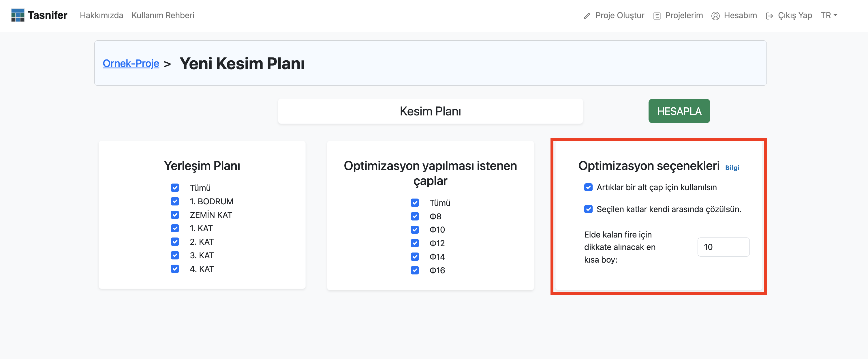This screenshot has height=359, width=868.
Task: Click Çıkış Yap to log out
Action: (795, 16)
